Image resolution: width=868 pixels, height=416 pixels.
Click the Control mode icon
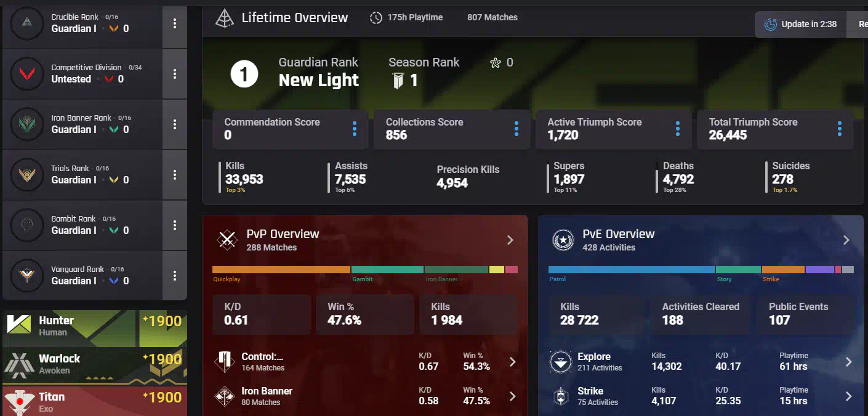point(224,362)
